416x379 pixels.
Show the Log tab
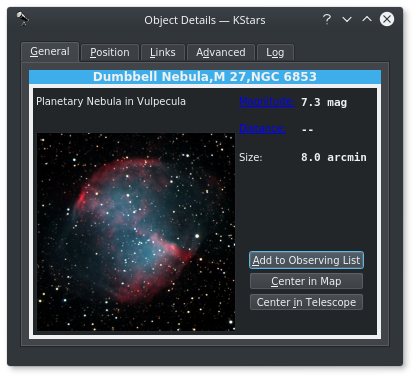tap(275, 52)
